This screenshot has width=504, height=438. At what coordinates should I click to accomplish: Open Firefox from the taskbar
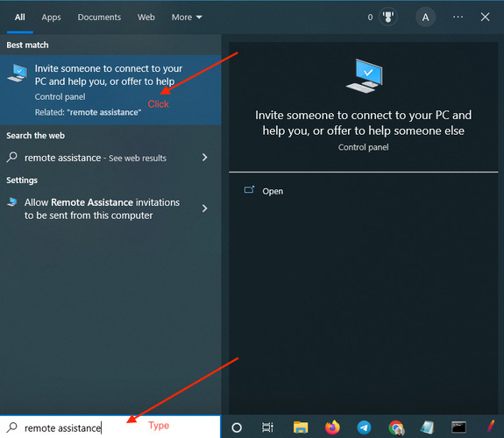point(332,427)
